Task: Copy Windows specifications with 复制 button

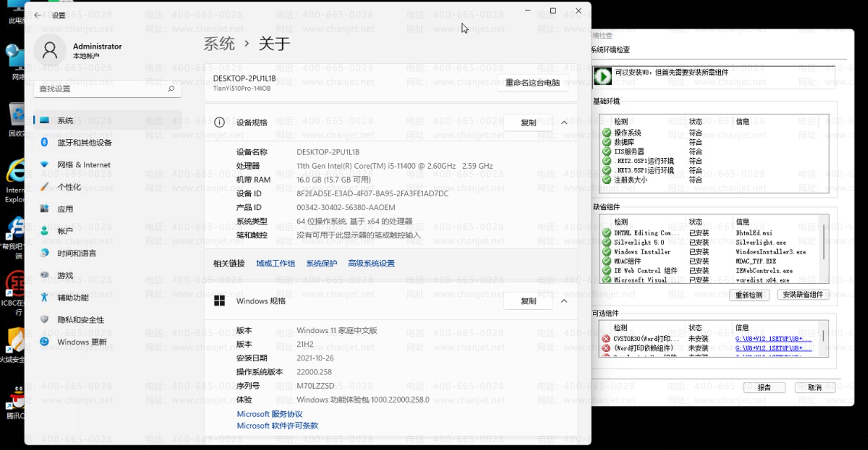Action: tap(528, 301)
